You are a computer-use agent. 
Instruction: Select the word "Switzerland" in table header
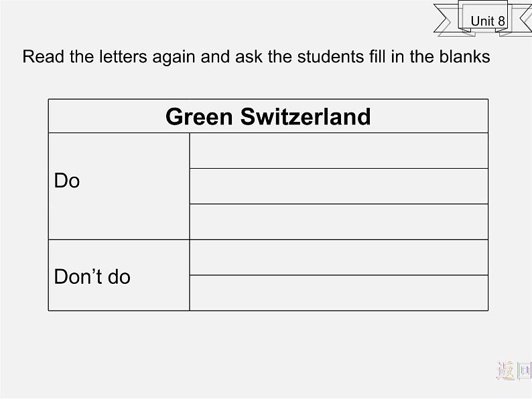305,116
